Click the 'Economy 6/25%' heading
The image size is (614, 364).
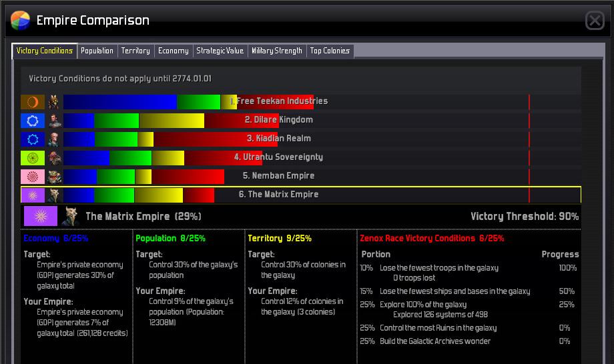click(56, 238)
